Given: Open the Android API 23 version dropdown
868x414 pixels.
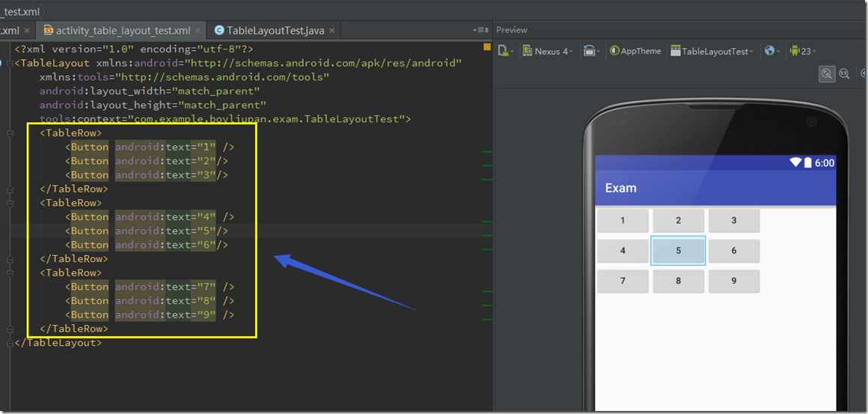Looking at the screenshot, I should pyautogui.click(x=803, y=51).
